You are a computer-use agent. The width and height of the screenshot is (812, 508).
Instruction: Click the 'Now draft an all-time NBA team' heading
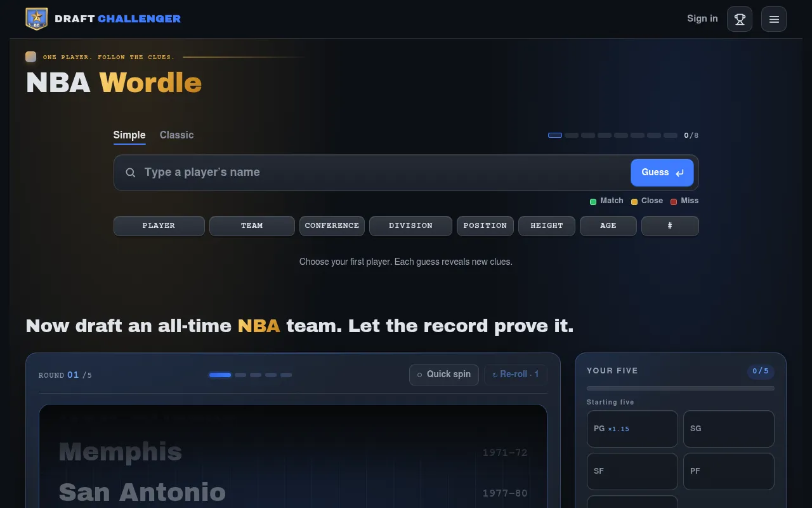pyautogui.click(x=299, y=326)
